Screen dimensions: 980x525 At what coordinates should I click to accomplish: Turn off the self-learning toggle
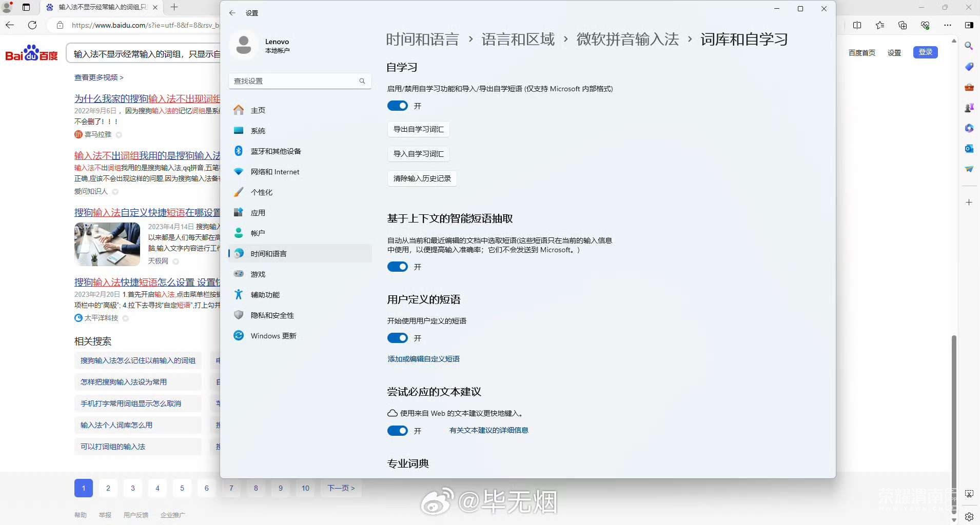[x=398, y=106]
